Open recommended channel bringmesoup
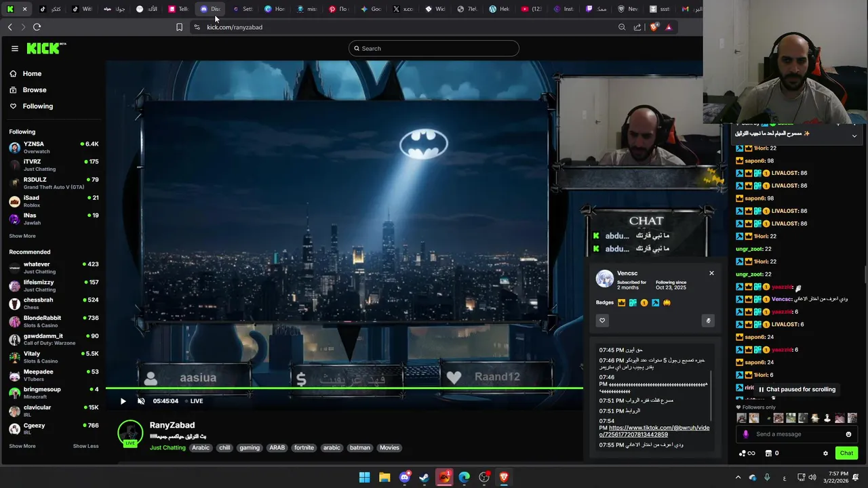Image resolution: width=868 pixels, height=488 pixels. (54, 392)
